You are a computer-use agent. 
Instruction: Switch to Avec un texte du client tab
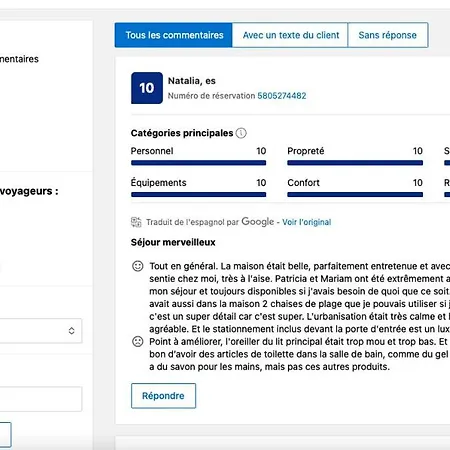[290, 35]
